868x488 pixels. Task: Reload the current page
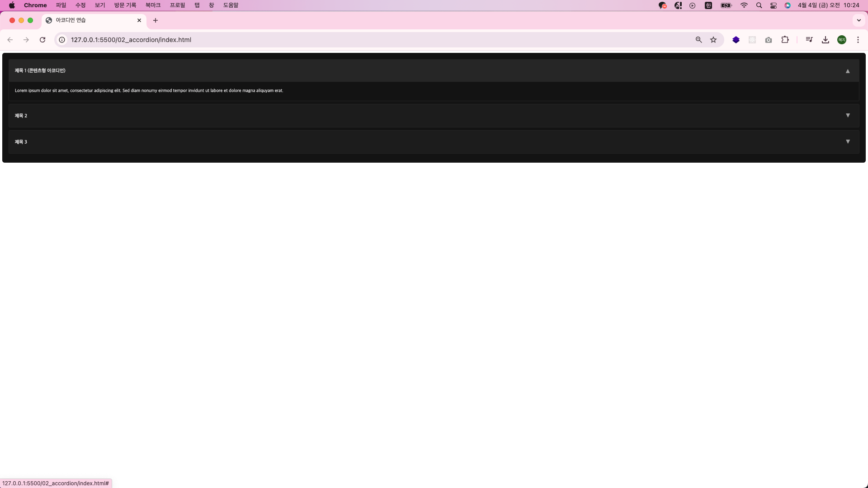pyautogui.click(x=42, y=40)
